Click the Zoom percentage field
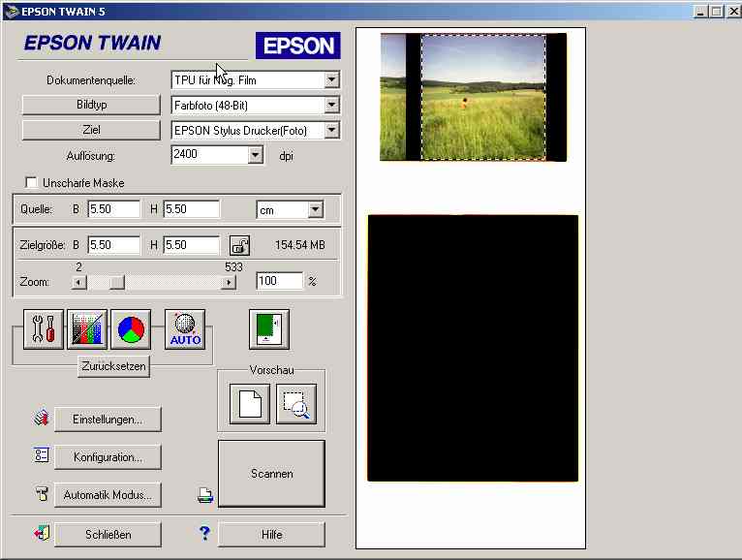Viewport: 742px width, 560px height. pos(279,281)
